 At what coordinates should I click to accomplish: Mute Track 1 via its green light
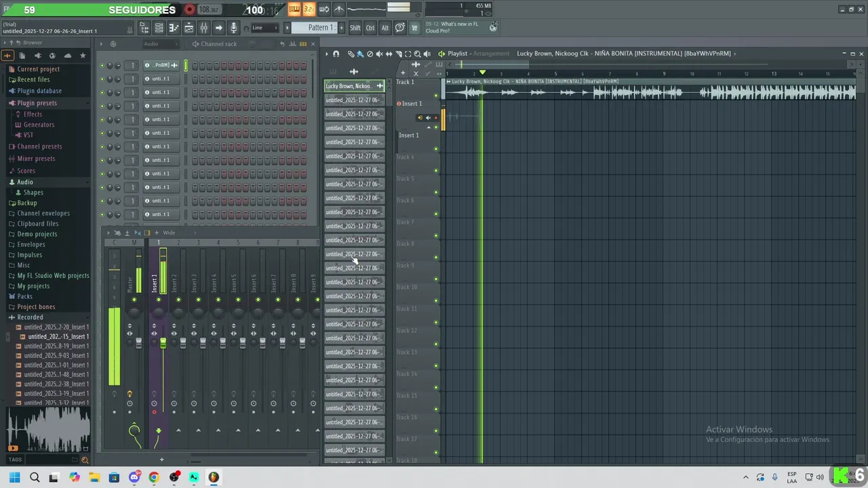coord(436,96)
